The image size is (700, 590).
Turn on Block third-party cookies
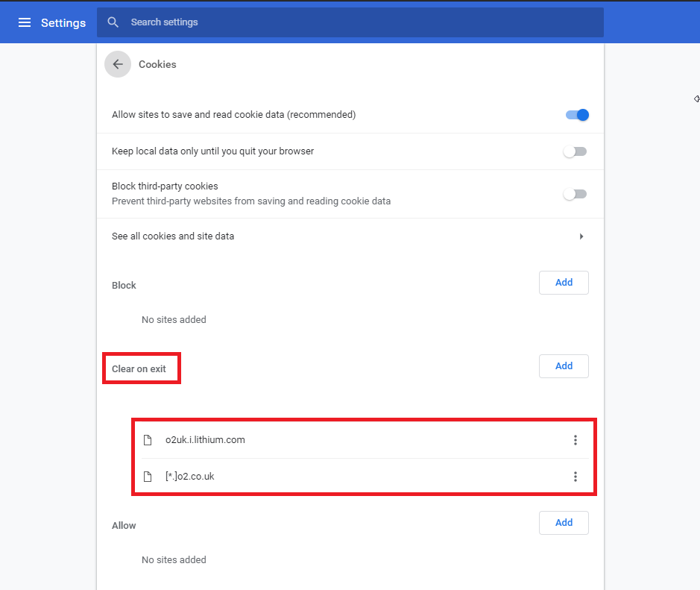575,194
